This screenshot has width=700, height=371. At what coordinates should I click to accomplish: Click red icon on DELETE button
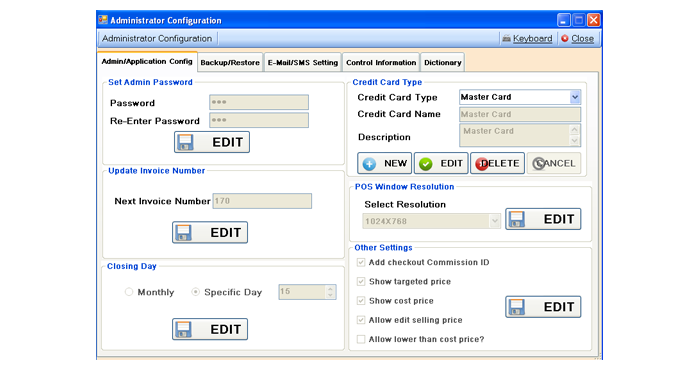pos(482,164)
